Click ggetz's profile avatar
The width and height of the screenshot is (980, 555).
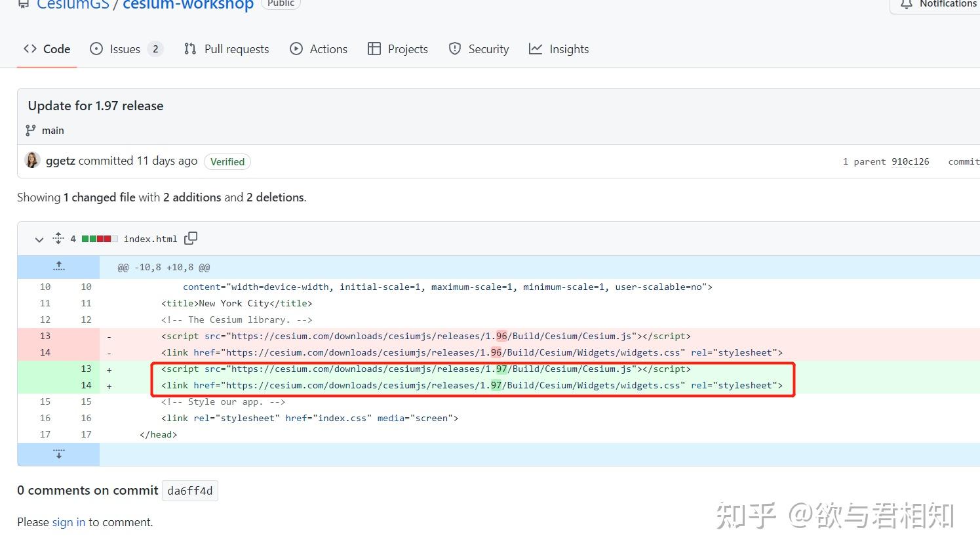(31, 160)
